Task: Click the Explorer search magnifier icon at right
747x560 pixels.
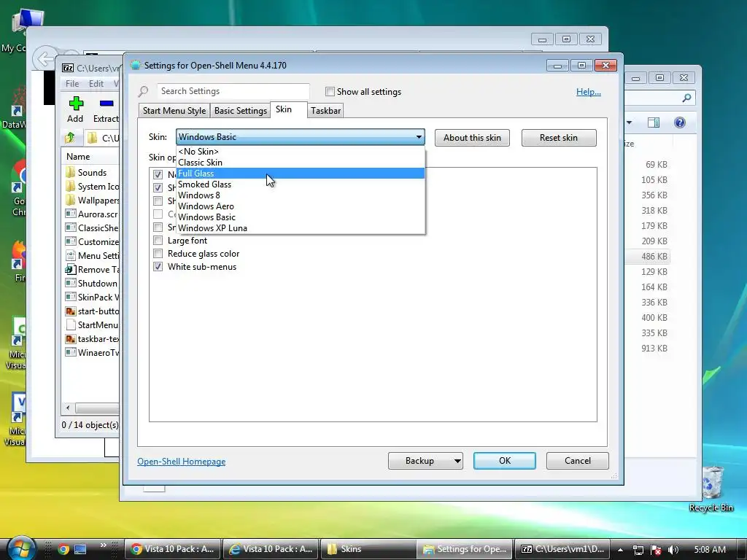Action: click(686, 98)
